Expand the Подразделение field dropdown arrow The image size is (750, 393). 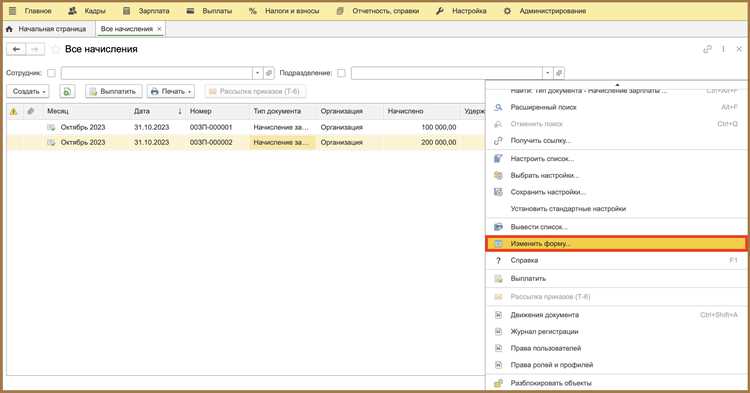tap(548, 73)
